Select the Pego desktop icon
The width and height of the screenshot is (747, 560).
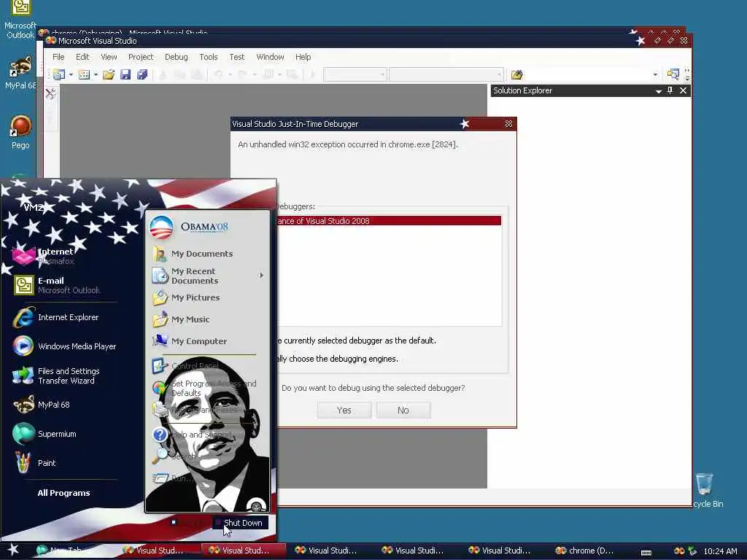(20, 133)
